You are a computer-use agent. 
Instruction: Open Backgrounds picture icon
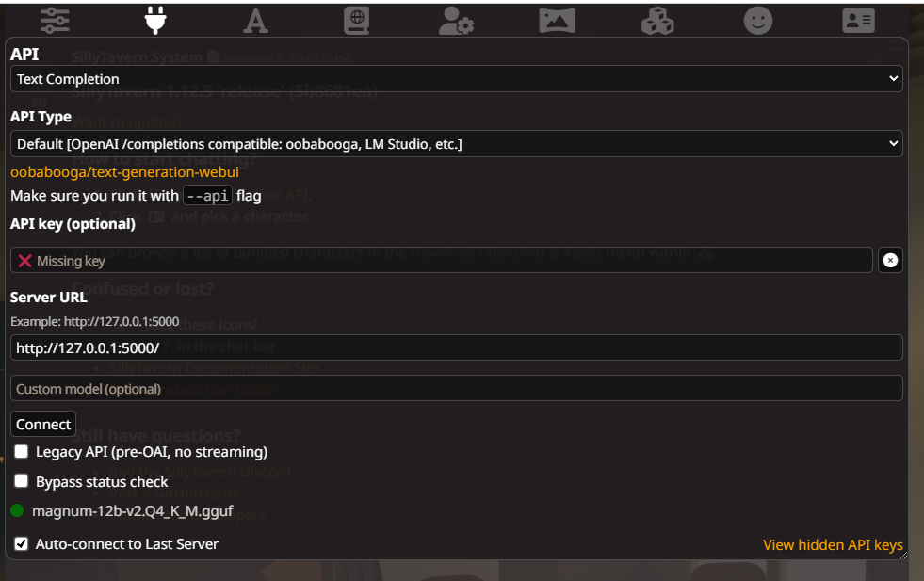pos(557,21)
